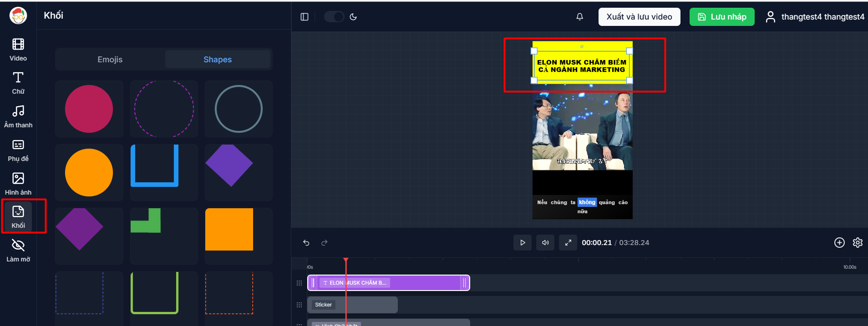The width and height of the screenshot is (868, 326).
Task: Open the Âm thanh audio panel
Action: click(x=18, y=117)
